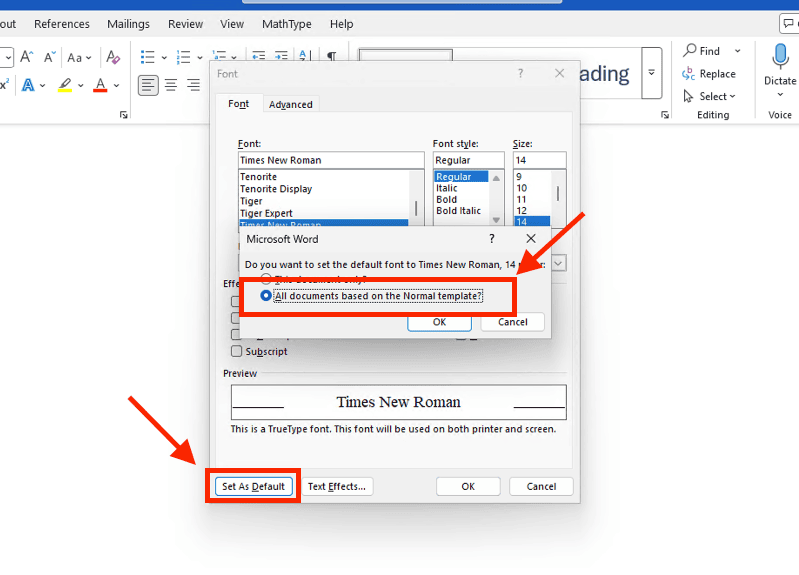Expand the Text Effects dropdown arrow
This screenshot has width=799, height=575.
coord(43,86)
